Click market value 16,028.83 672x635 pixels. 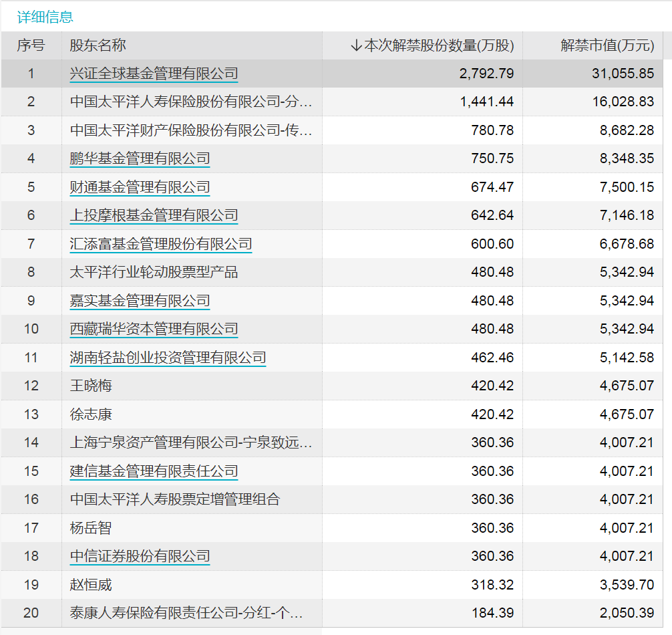[x=623, y=102]
